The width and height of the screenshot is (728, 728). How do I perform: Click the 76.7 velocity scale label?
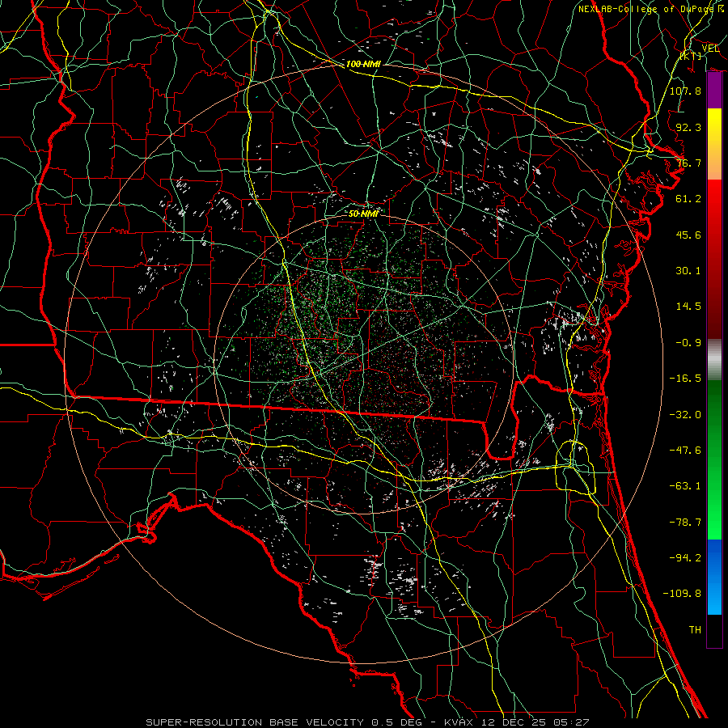pyautogui.click(x=688, y=163)
